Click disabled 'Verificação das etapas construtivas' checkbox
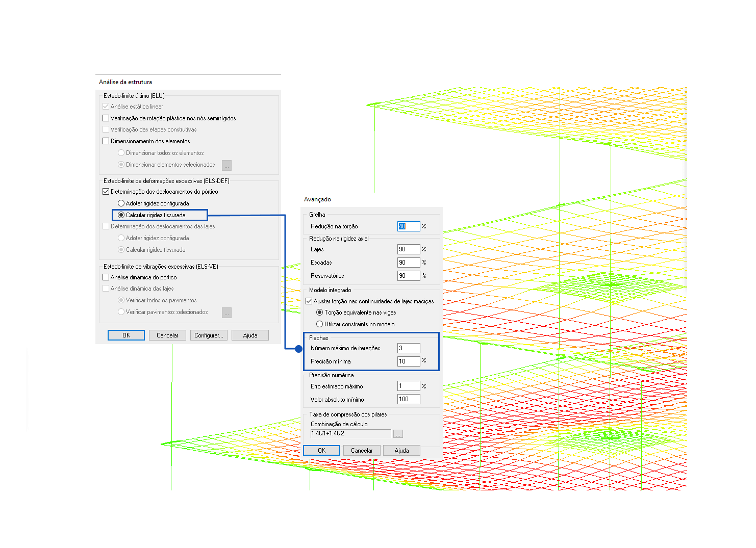Viewport: 756px width, 548px height. (x=106, y=129)
